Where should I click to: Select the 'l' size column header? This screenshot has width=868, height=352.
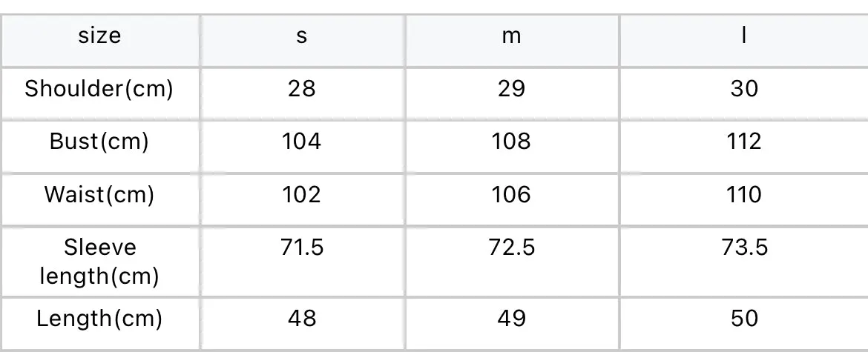click(744, 41)
